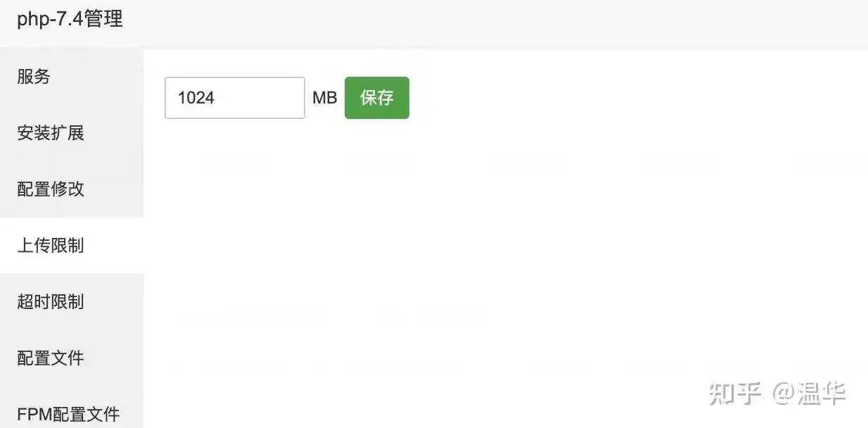
Task: View timeout limit (超时限制) settings
Action: [x=71, y=302]
